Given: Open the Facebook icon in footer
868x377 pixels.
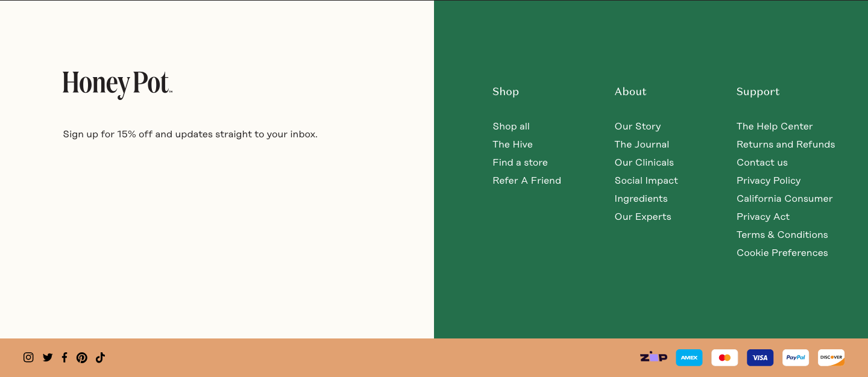Looking at the screenshot, I should pyautogui.click(x=64, y=357).
